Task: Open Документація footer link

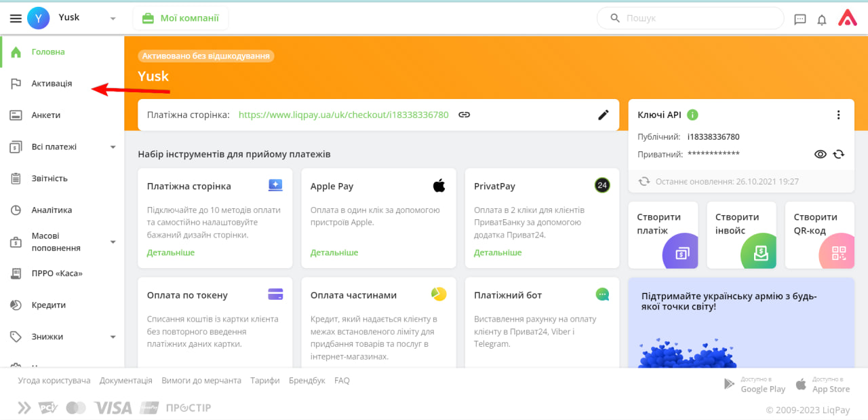Action: point(126,381)
